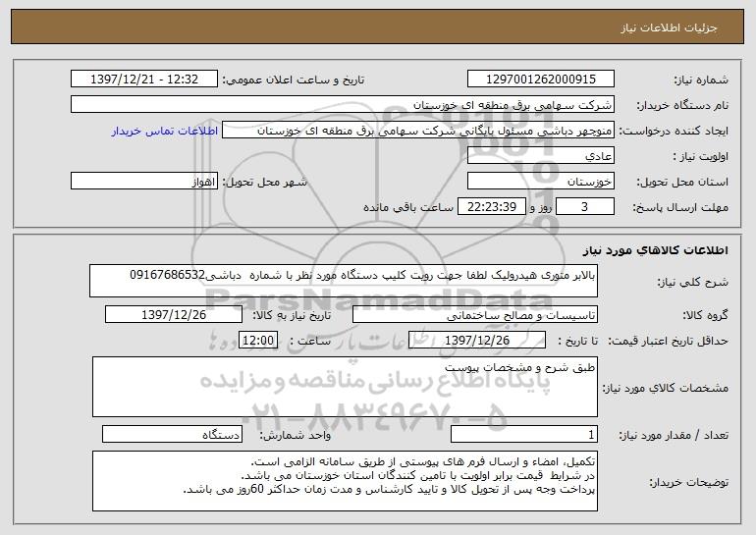This screenshot has width=756, height=535.
Task: Click the remaining time countdown field
Action: tap(491, 207)
